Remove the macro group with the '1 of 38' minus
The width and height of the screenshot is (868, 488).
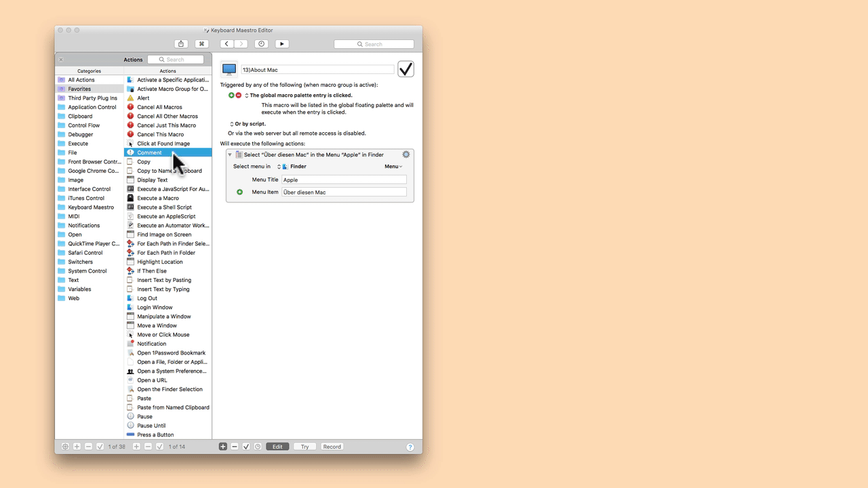88,447
